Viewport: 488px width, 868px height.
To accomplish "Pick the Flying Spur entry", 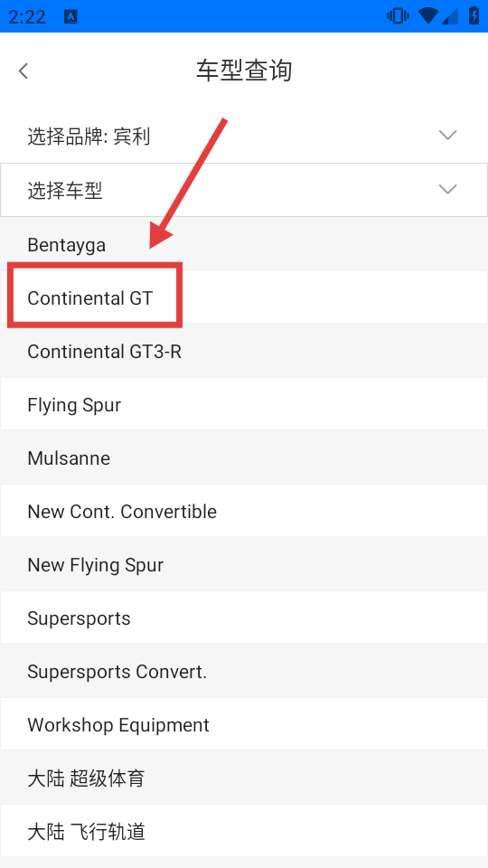I will click(x=244, y=405).
